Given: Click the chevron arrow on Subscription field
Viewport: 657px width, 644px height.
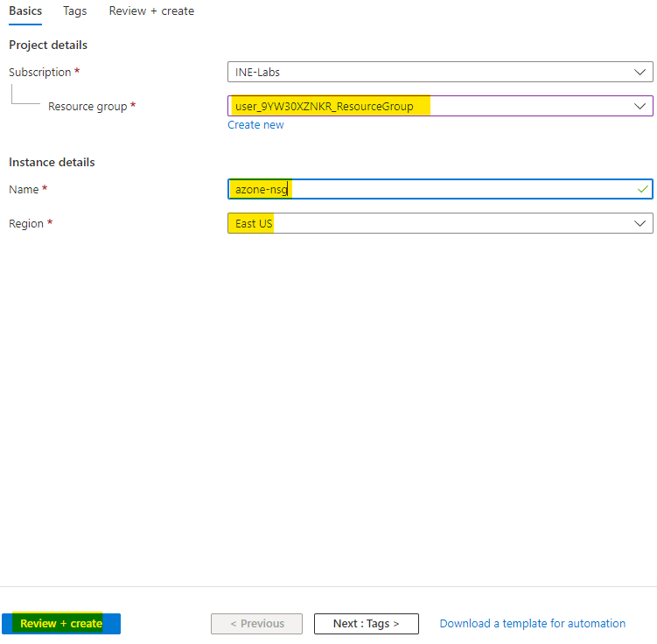Looking at the screenshot, I should coord(640,72).
